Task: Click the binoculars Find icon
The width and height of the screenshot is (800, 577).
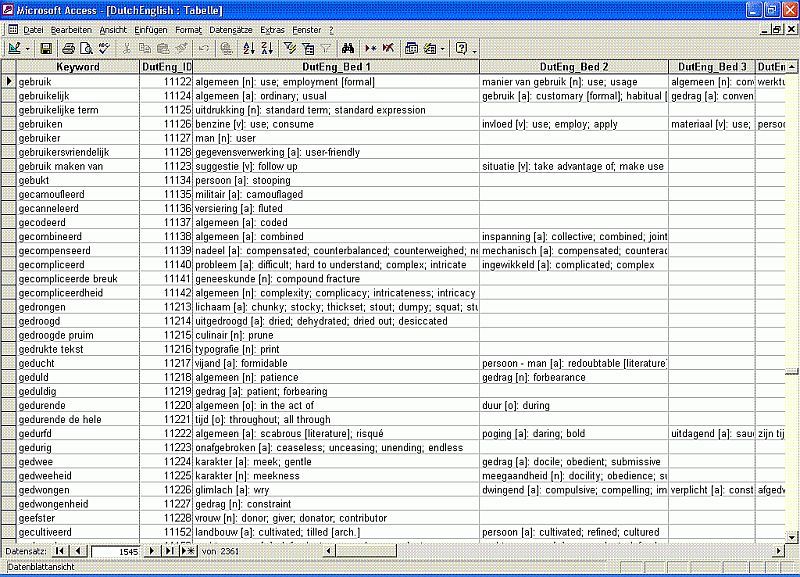Action: (x=349, y=48)
